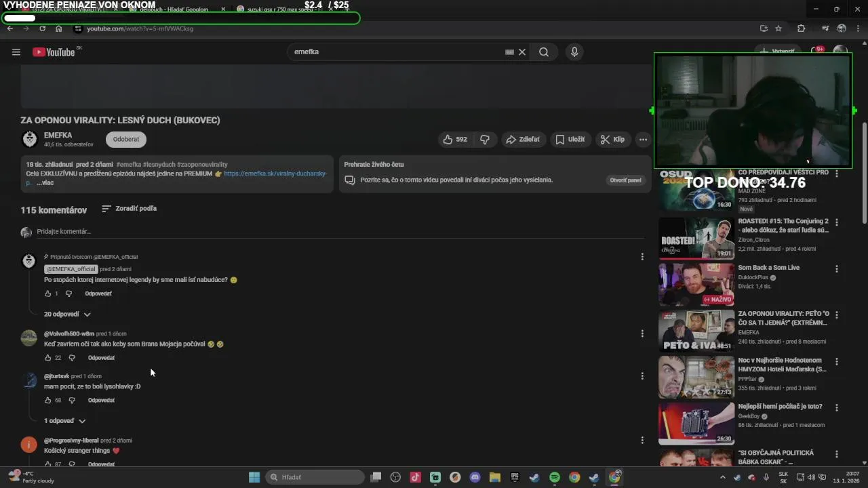Like the @jturtsvk comment

[x=47, y=401]
